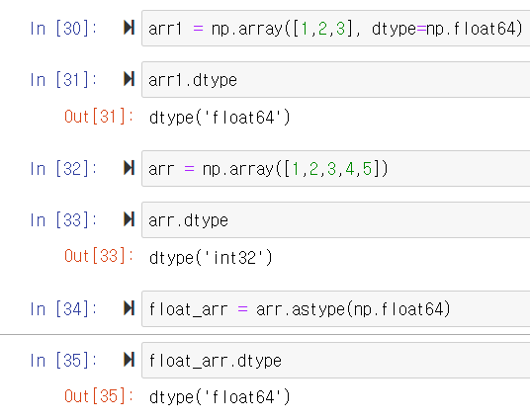Screen dimensions: 530x420
Task: Click the dtype('int32') output text
Action: click(211, 258)
